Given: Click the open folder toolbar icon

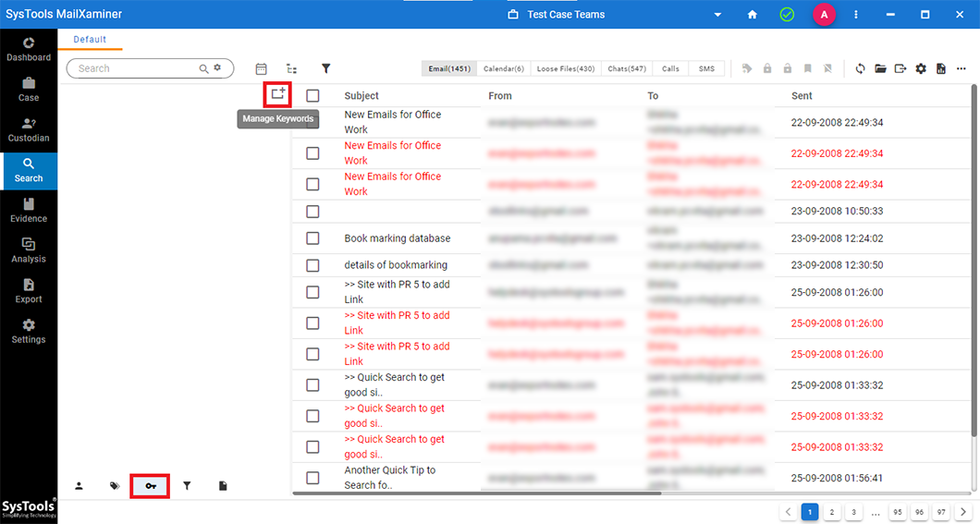Looking at the screenshot, I should coord(881,68).
